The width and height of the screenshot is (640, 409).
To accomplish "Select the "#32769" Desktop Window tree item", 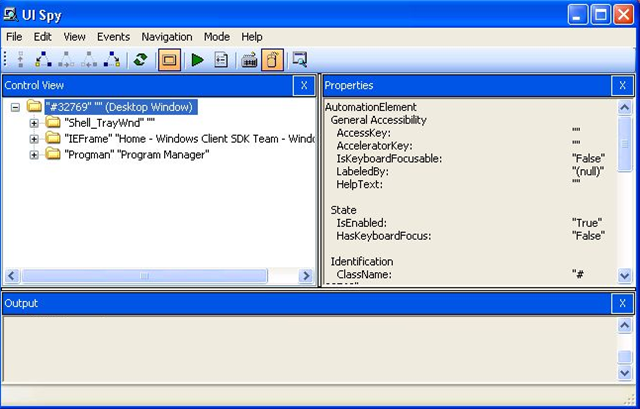I will [121, 107].
